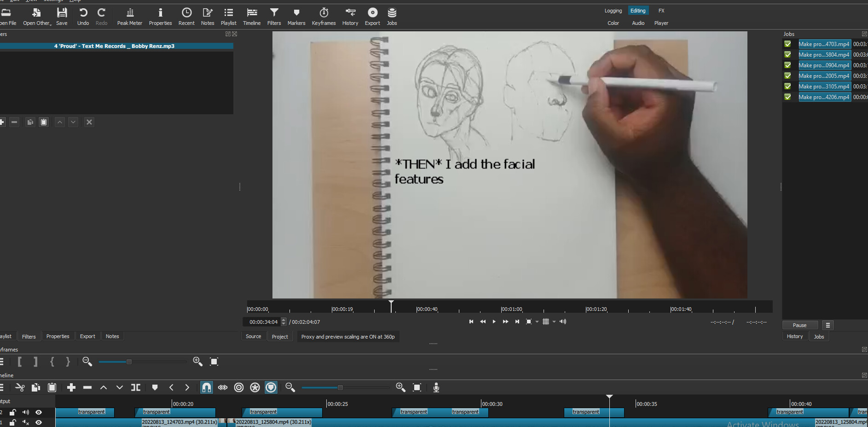Image resolution: width=868 pixels, height=427 pixels.
Task: Lift the clip with the timeline up-arrow icon
Action: click(104, 387)
